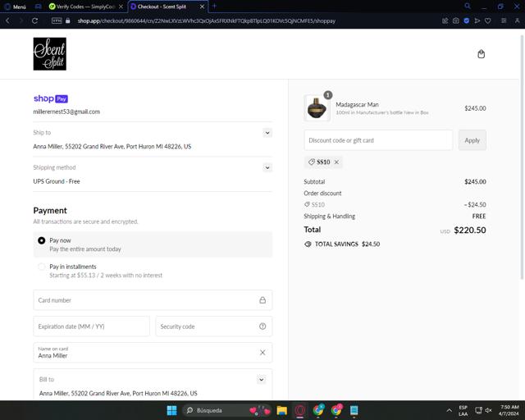Click the Scent Split logo

tap(49, 54)
